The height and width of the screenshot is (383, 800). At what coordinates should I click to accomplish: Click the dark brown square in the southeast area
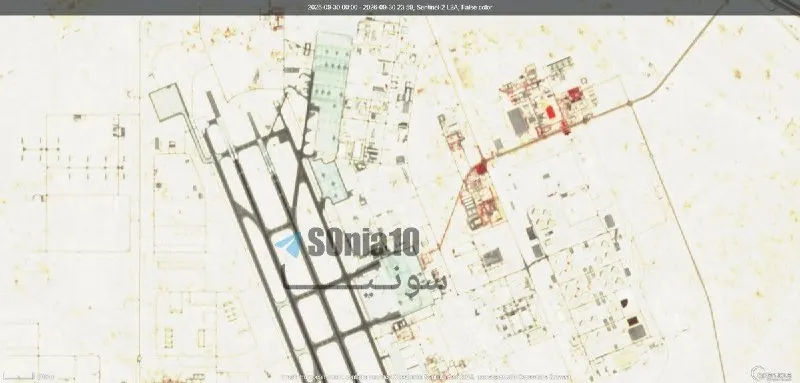[632, 321]
